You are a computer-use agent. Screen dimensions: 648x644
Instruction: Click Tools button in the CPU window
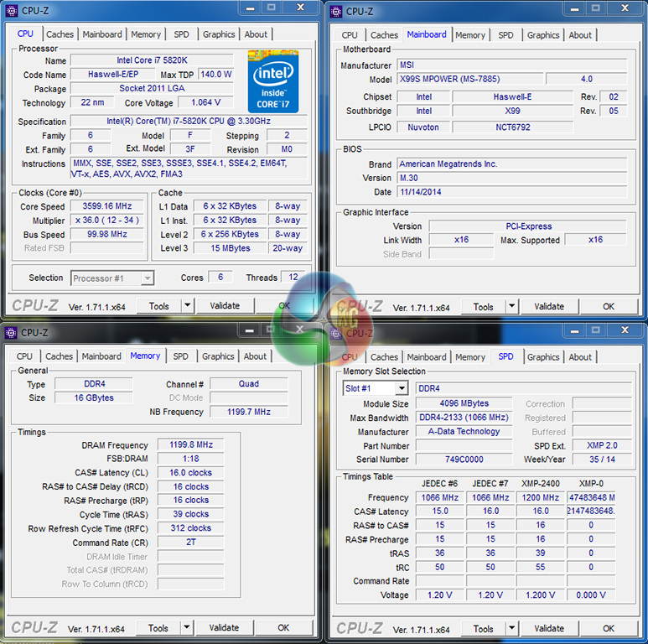click(x=159, y=306)
